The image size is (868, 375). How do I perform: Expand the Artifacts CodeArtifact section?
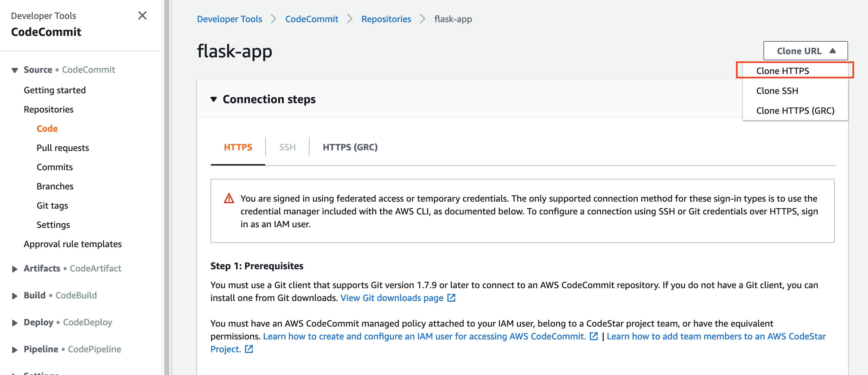(x=14, y=269)
